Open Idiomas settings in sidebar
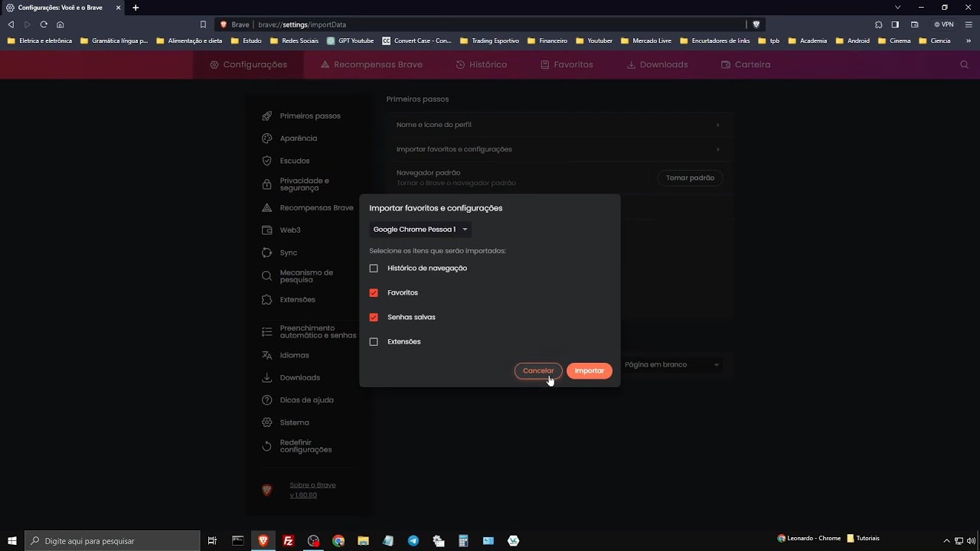This screenshot has height=551, width=980. (x=286, y=356)
